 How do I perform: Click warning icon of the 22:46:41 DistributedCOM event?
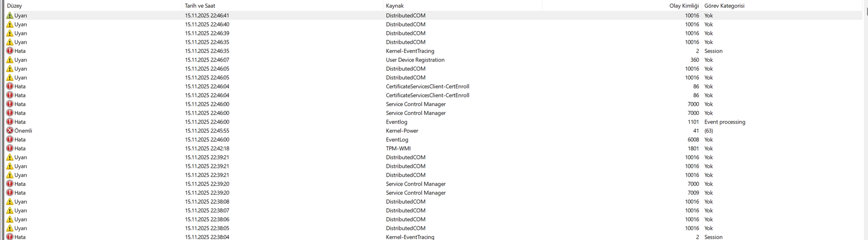coord(9,15)
